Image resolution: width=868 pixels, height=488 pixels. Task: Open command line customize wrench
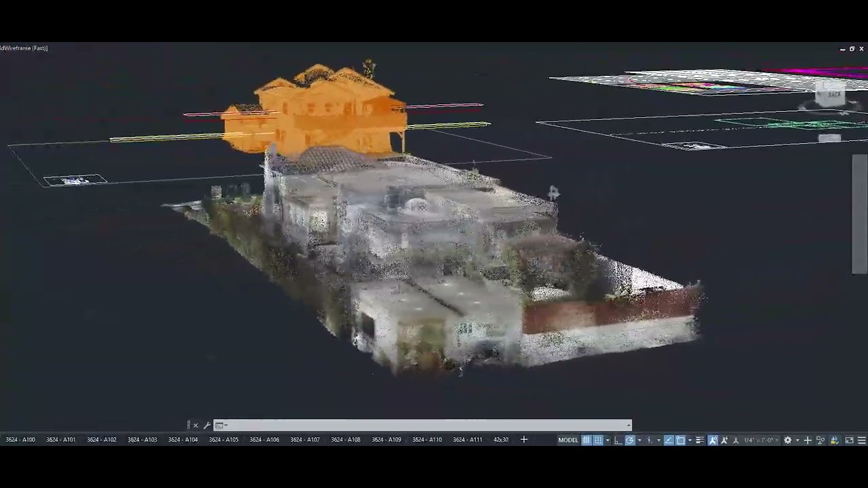coord(207,426)
